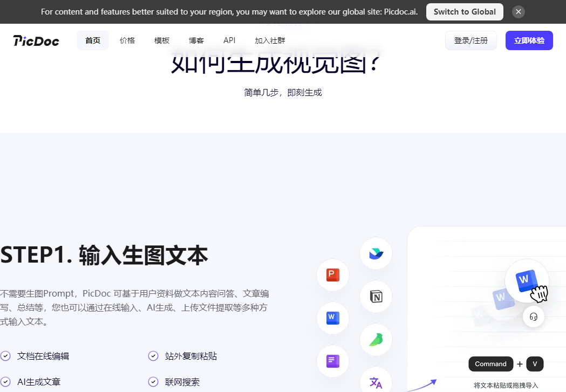Image resolution: width=566 pixels, height=392 pixels.
Task: Click the blue Word icon circle
Action: (333, 318)
